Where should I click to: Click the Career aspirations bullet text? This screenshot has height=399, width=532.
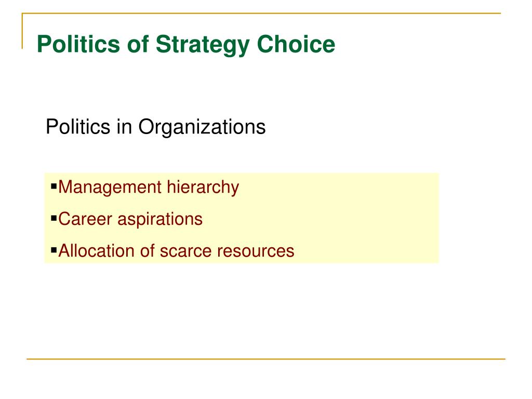[130, 219]
